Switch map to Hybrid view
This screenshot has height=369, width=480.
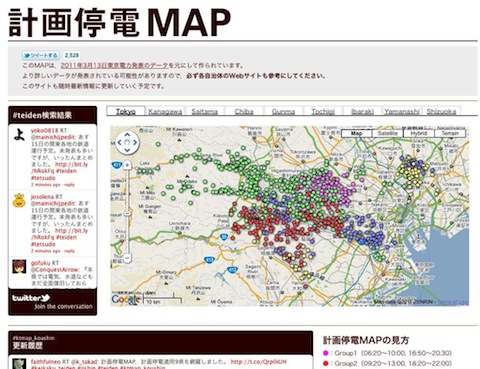[419, 133]
